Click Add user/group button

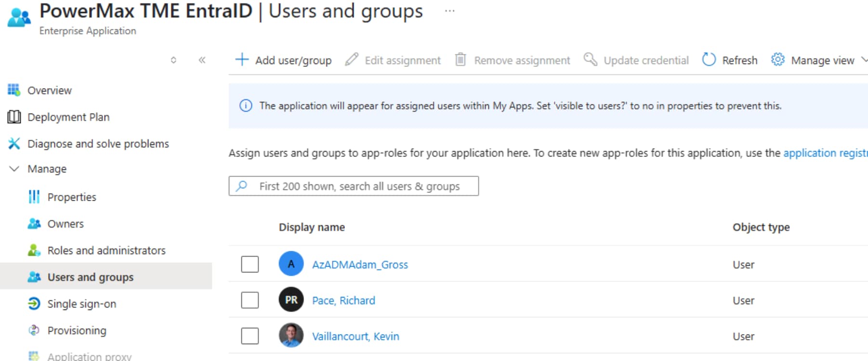point(283,60)
